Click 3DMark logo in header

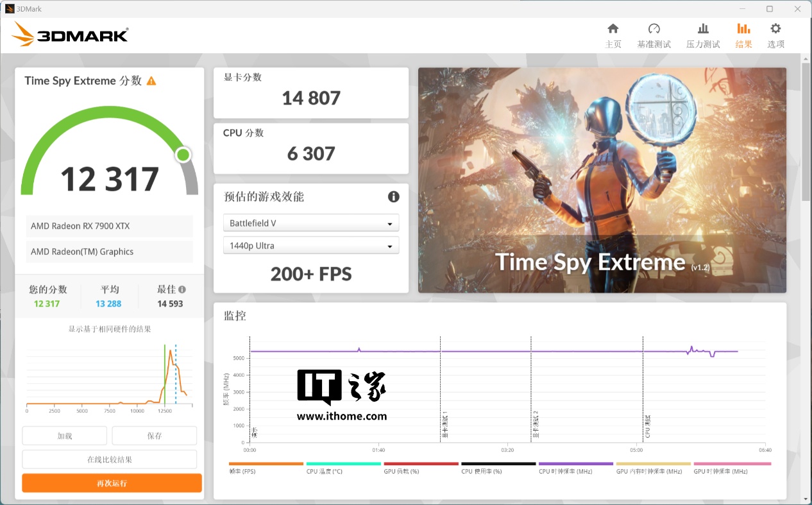click(70, 35)
